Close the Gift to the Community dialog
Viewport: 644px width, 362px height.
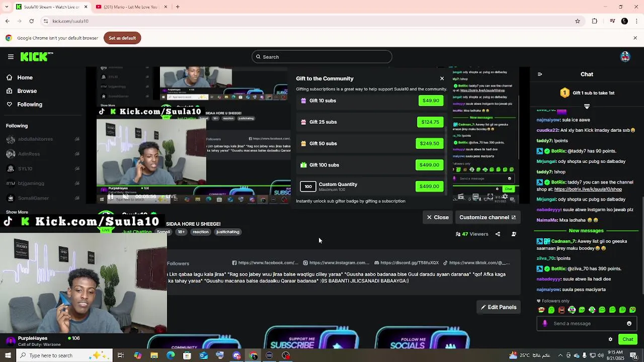click(442, 78)
